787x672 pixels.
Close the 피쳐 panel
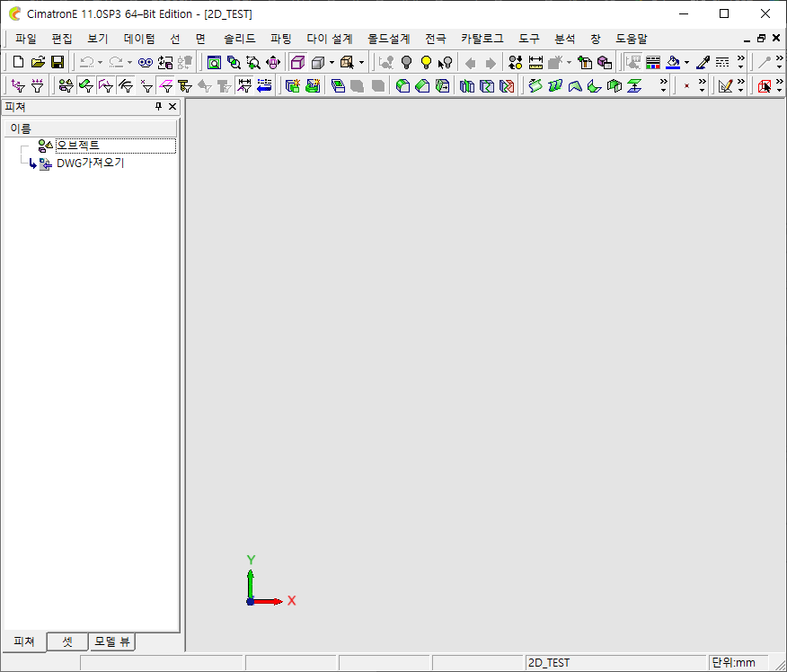(172, 106)
